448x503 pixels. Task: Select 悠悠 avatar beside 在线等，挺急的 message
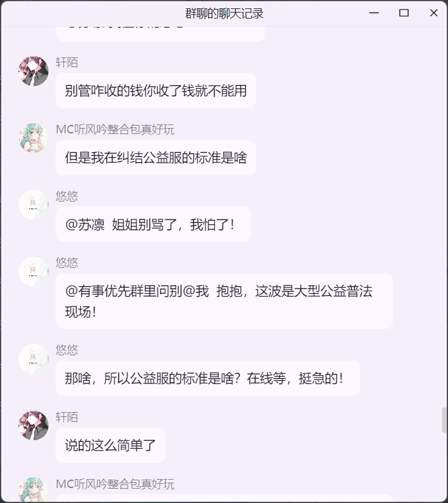(x=33, y=359)
